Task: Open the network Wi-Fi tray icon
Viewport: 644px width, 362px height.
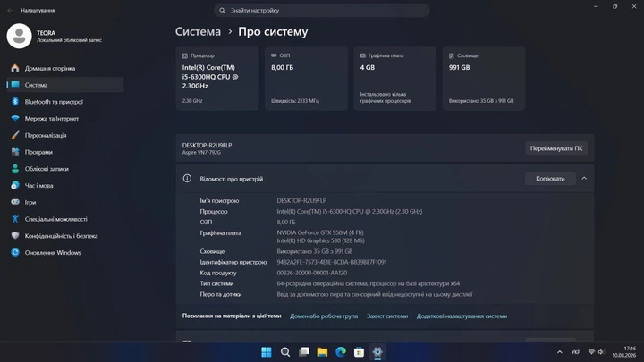Action: click(x=591, y=352)
